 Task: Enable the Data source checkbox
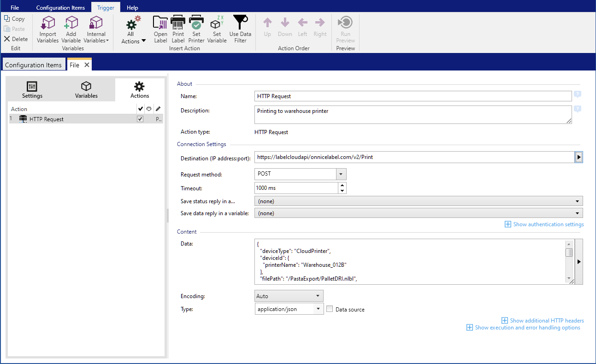pyautogui.click(x=330, y=309)
